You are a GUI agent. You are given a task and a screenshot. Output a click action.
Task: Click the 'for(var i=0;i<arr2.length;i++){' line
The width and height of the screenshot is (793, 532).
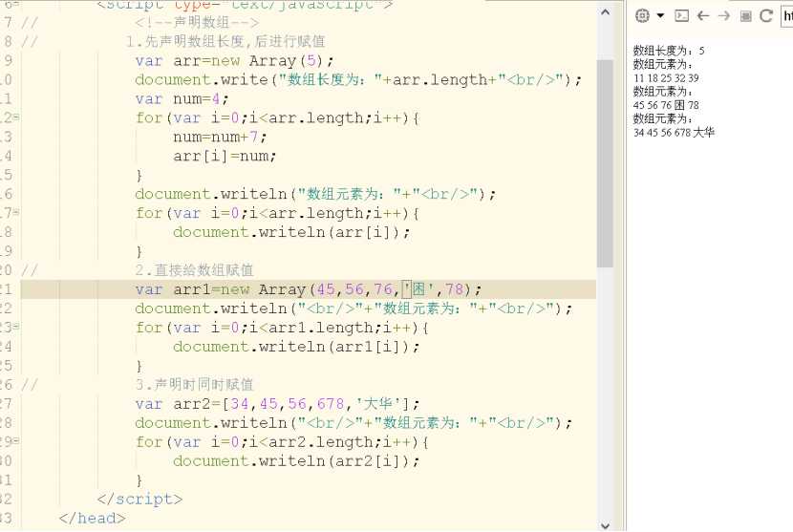tap(282, 442)
